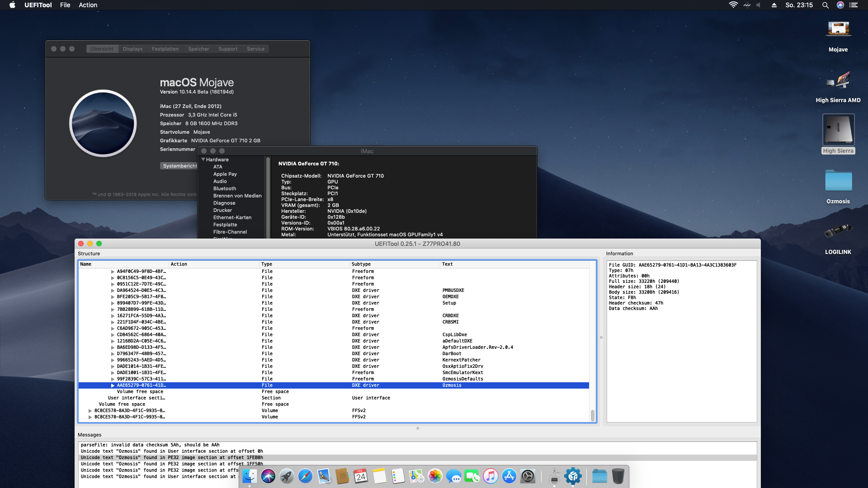Viewport: 868px width, 488px height.
Task: Open the Wi-Fi status menu
Action: click(x=733, y=5)
